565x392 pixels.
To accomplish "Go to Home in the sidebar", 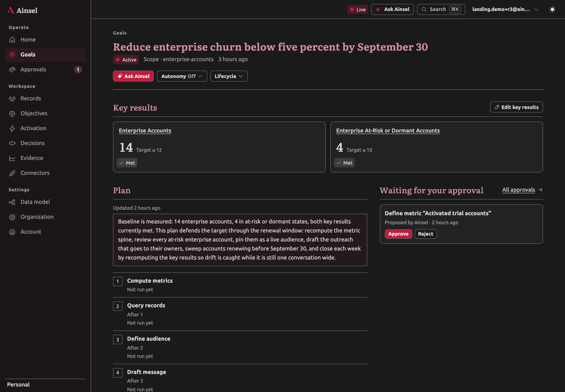I will 45,40.
